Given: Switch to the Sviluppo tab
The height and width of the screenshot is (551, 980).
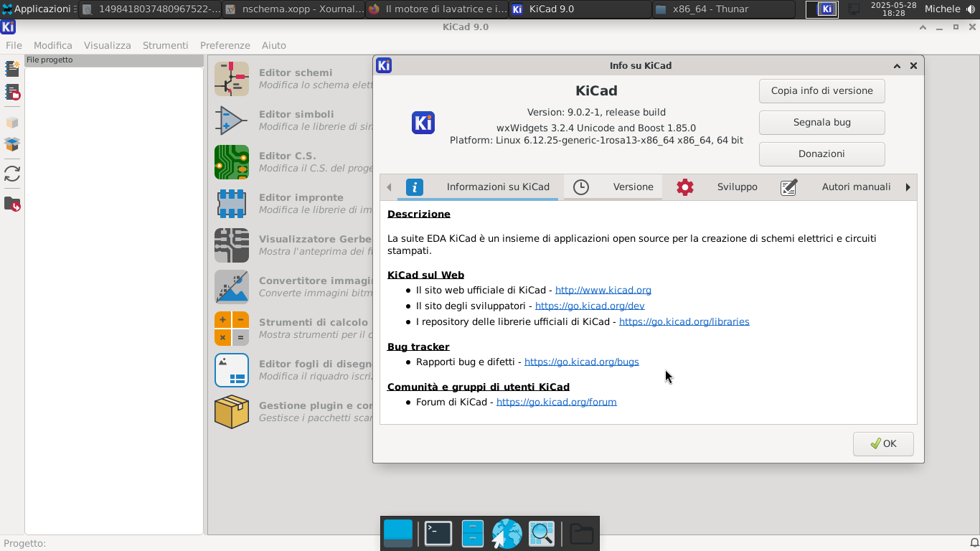Looking at the screenshot, I should click(x=717, y=187).
